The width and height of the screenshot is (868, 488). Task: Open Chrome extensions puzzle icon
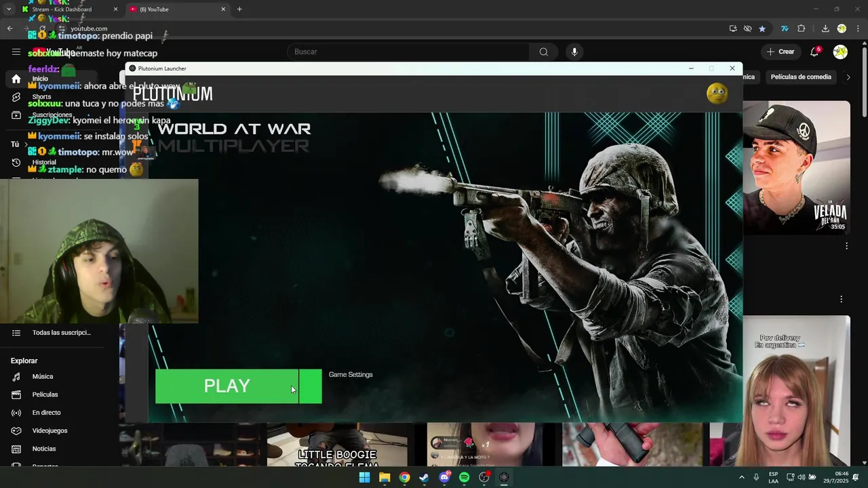[802, 28]
